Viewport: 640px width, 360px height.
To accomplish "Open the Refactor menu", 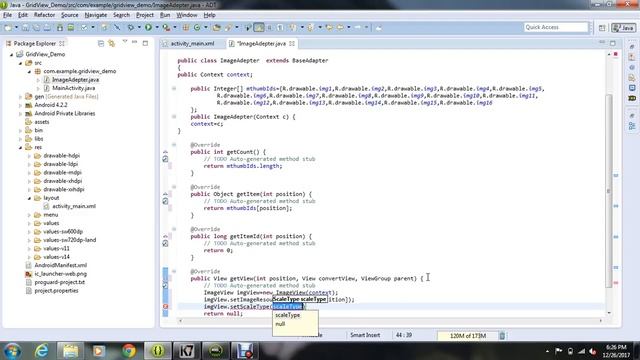I will pos(44,15).
